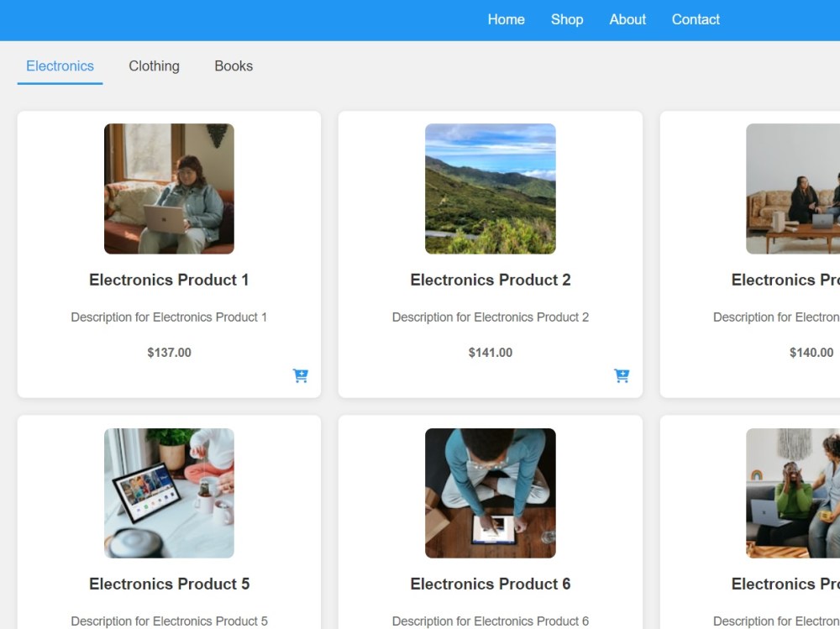
Task: Click Description for Electronics Product 1
Action: 170,317
